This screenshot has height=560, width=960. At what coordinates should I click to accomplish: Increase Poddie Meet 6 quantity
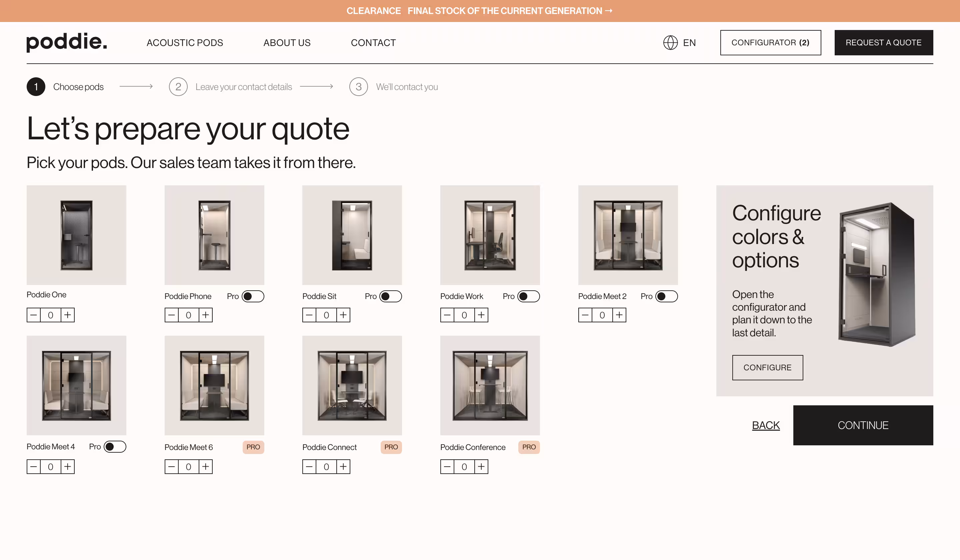point(206,467)
